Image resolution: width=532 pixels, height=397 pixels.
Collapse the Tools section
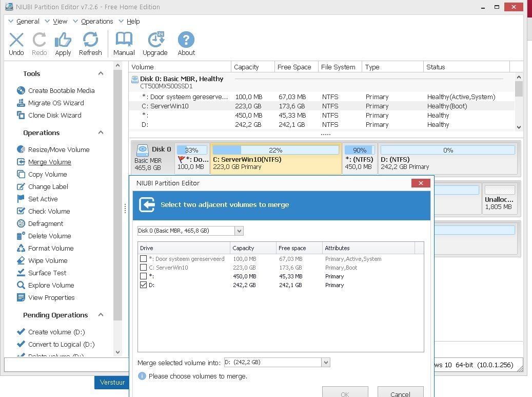click(x=101, y=73)
